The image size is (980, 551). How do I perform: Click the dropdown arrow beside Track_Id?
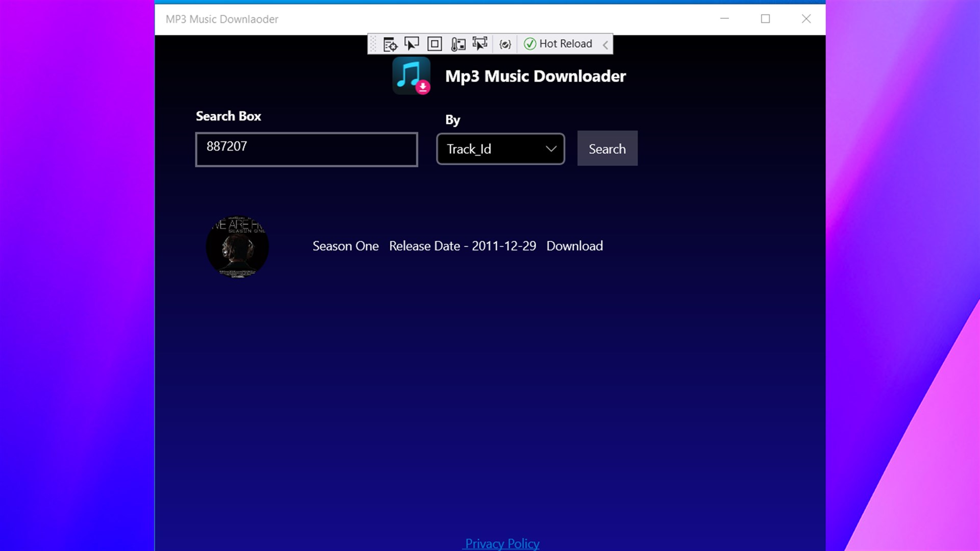click(x=551, y=149)
